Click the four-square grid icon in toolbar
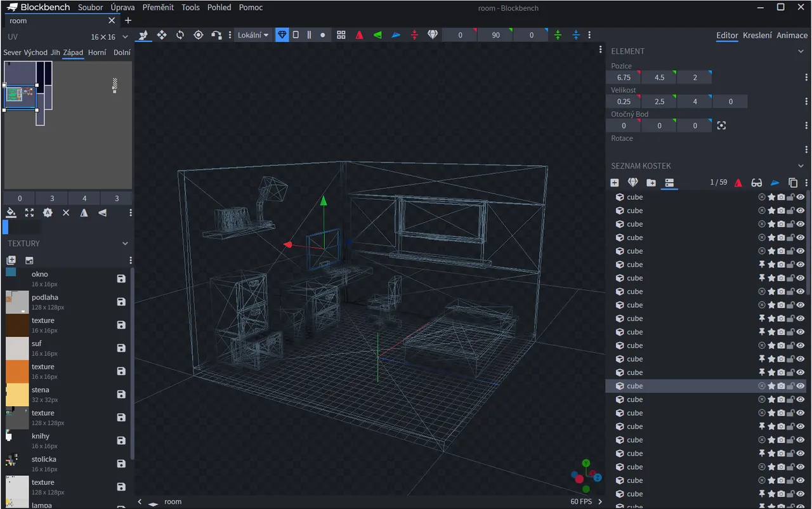Viewport: 812px width, 509px height. point(341,35)
